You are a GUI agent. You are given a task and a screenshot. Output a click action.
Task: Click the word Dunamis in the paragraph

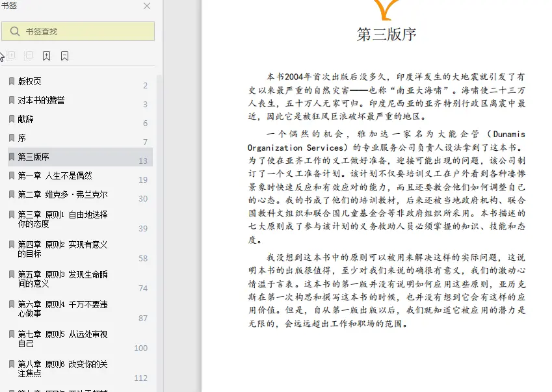tap(509, 134)
